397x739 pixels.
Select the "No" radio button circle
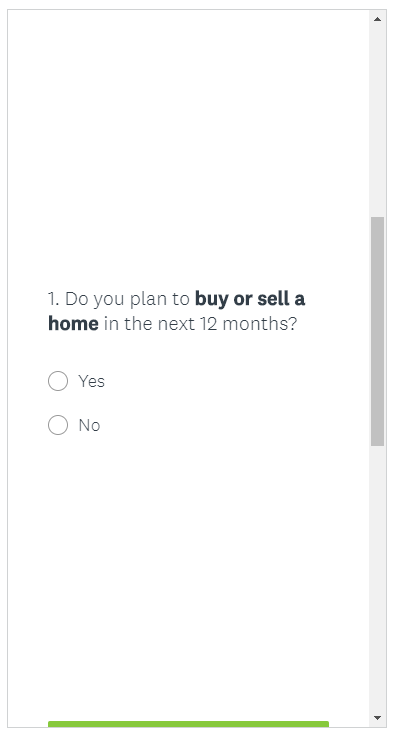click(58, 425)
